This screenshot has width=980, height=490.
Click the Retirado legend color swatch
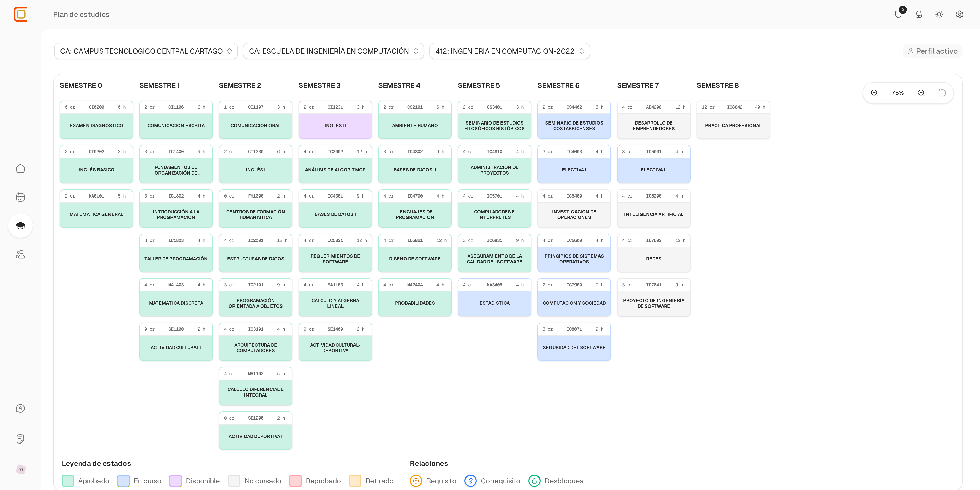pos(355,481)
